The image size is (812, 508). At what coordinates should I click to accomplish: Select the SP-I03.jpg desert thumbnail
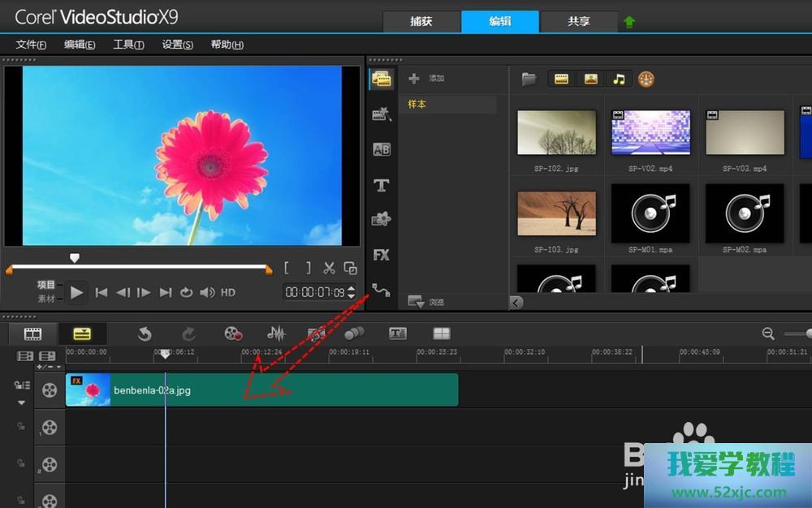click(557, 213)
